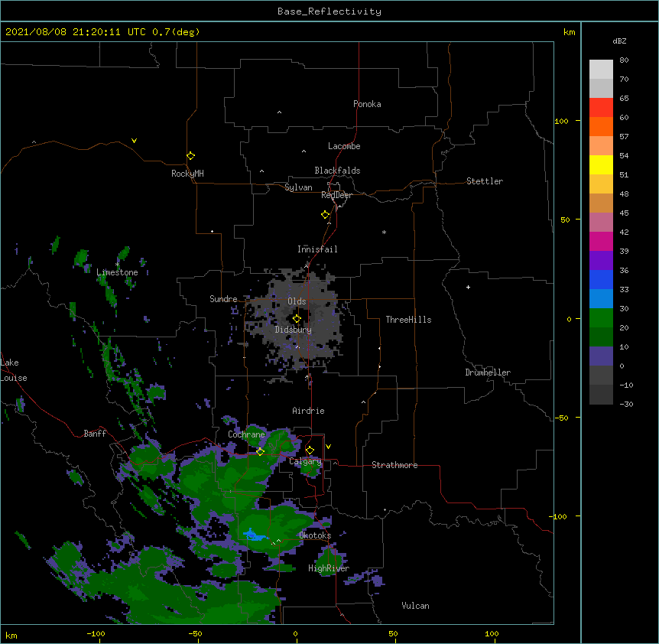Click the blue 36 dBZ legend swatch
Image resolution: width=659 pixels, height=644 pixels.
[601, 279]
